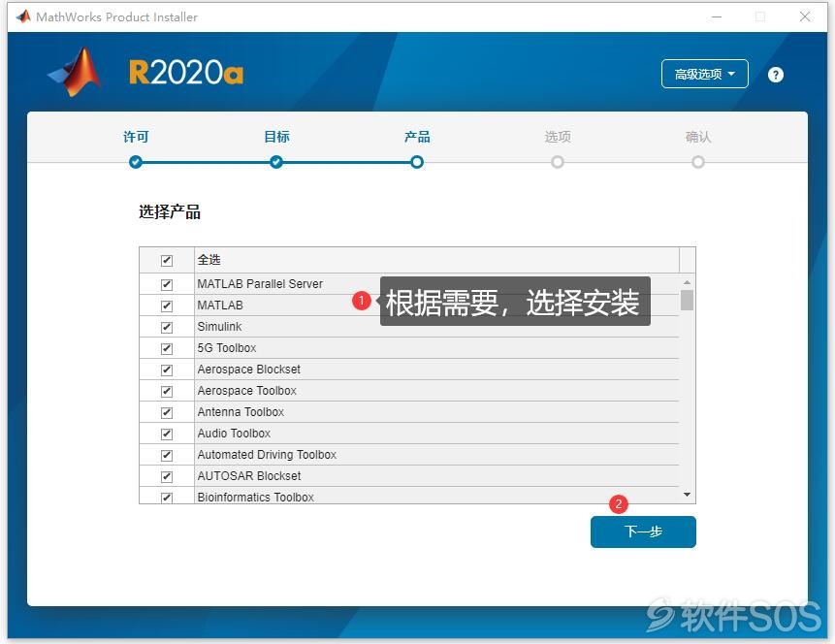This screenshot has width=835, height=644.
Task: Click the product list scroll up arrow
Action: coord(687,282)
